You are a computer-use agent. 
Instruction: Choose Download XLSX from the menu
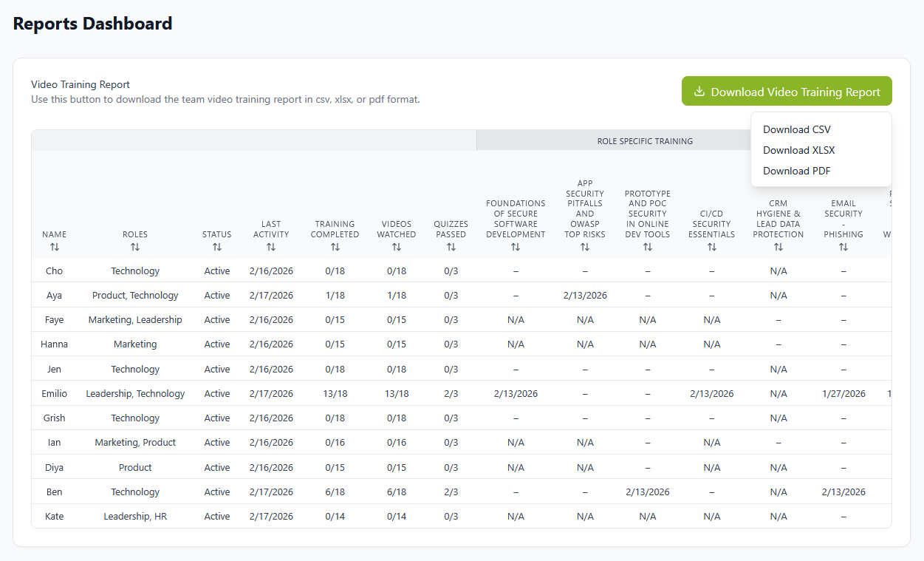(x=798, y=149)
